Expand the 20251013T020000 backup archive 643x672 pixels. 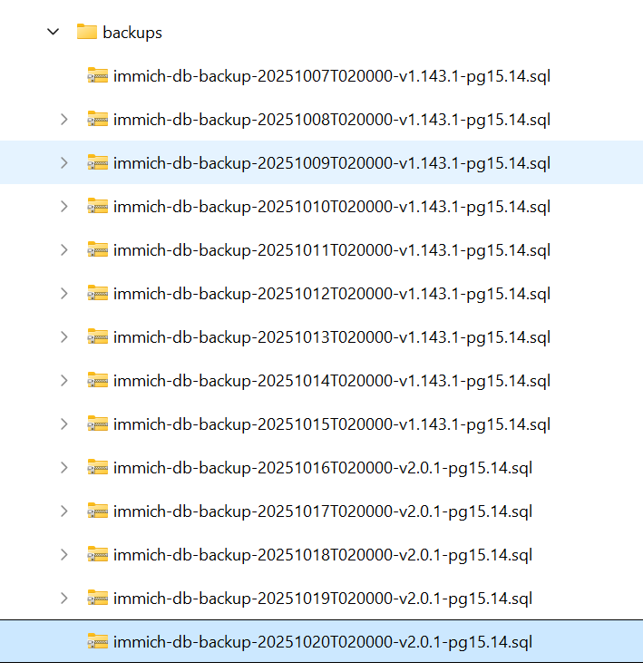(64, 336)
